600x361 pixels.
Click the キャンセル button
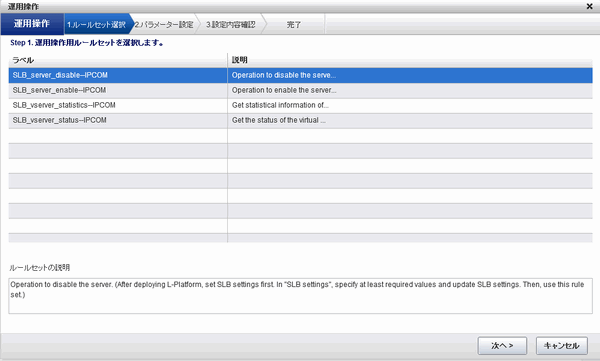coord(562,346)
